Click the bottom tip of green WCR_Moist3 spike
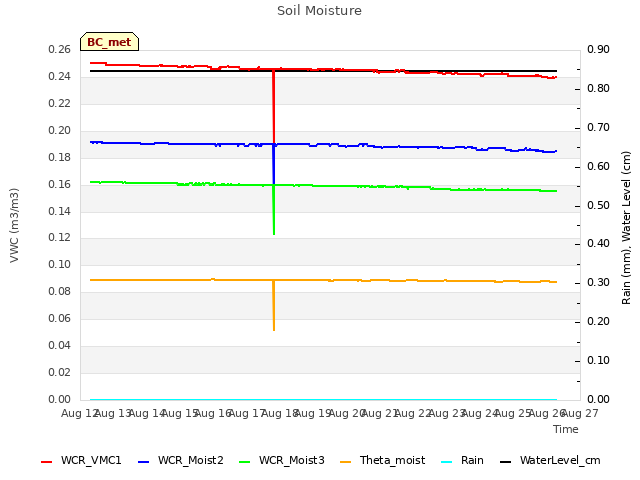 click(x=274, y=234)
